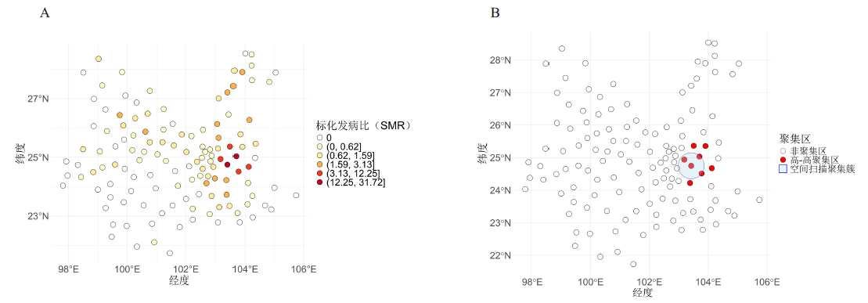This screenshot has height=303, width=868.
Task: Select the 非聚集区 legend circle icon
Action: pyautogui.click(x=783, y=150)
